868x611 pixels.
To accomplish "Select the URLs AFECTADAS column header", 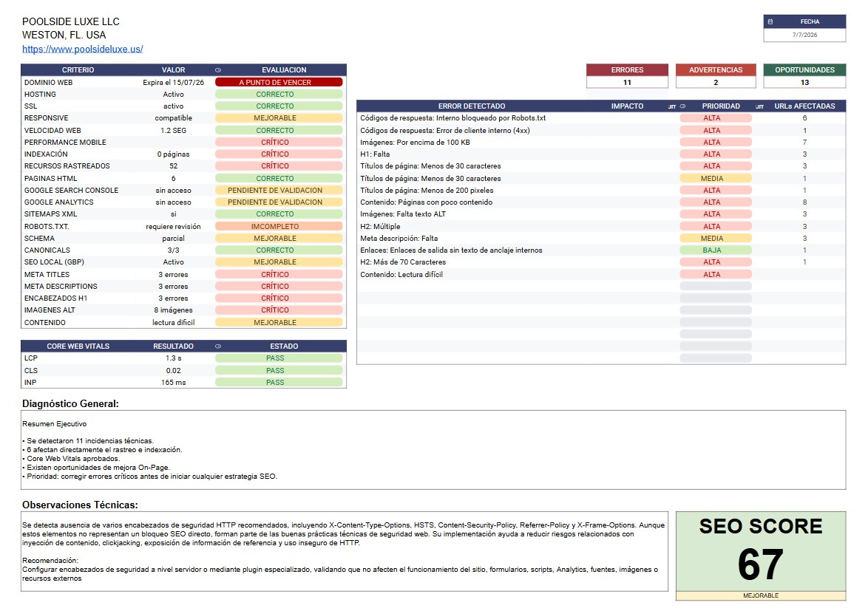I will pyautogui.click(x=804, y=106).
